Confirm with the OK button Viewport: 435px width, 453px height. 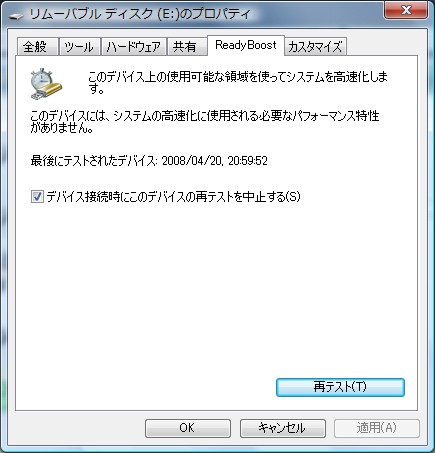pos(188,428)
